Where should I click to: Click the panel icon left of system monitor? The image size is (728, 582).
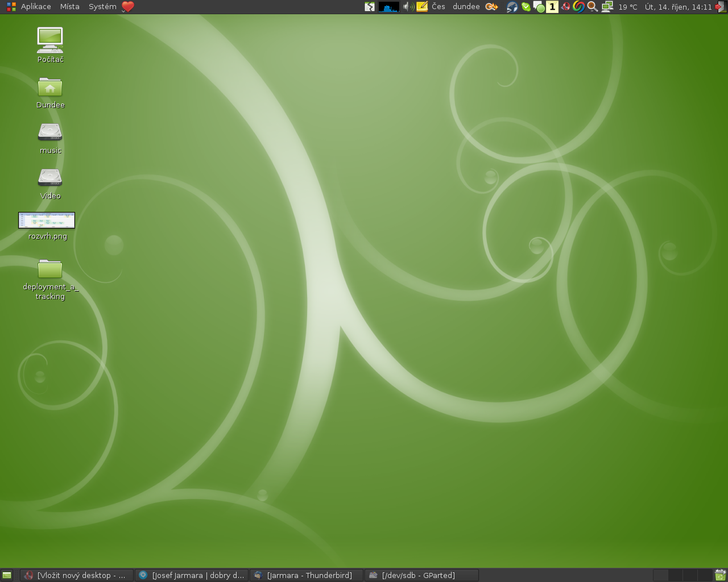coord(370,7)
